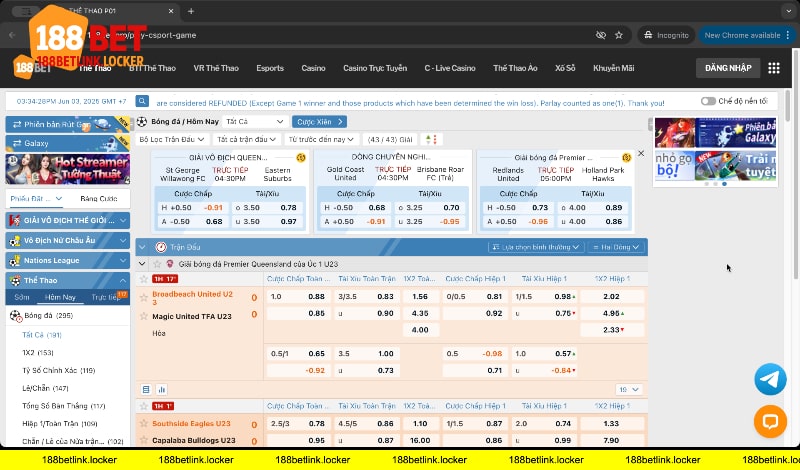Open the Từ trước đến nay sort dropdown
This screenshot has width=800, height=470.
coord(321,139)
